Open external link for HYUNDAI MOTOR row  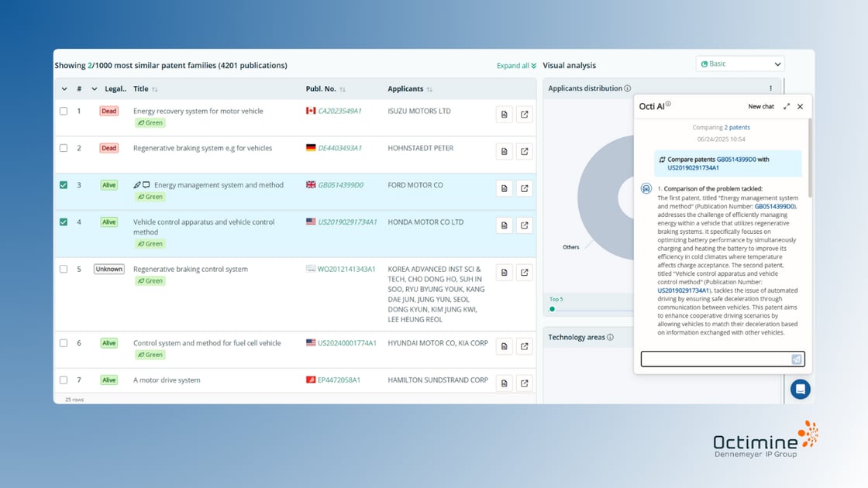point(524,346)
